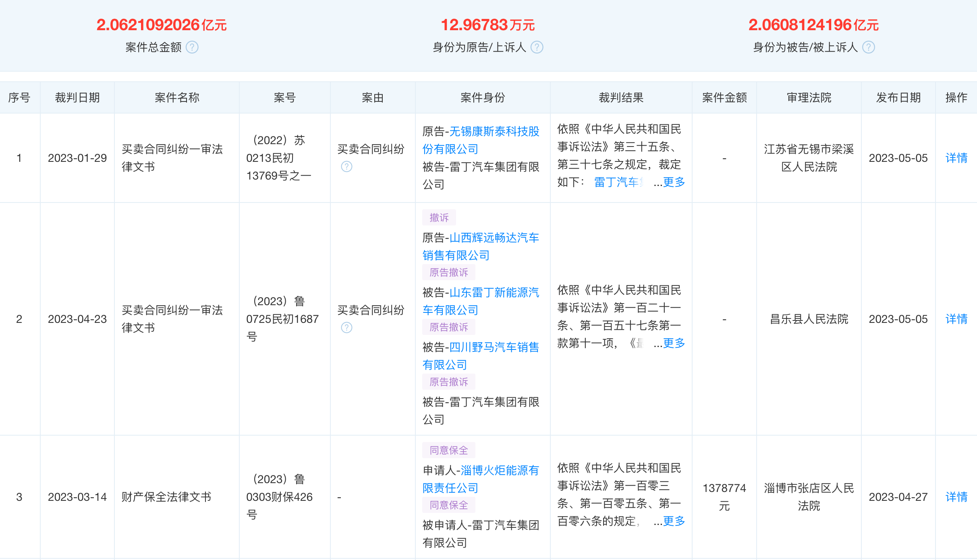Click 身份为被告/被上诉人 label
Image resolution: width=977 pixels, height=560 pixels.
click(x=805, y=48)
